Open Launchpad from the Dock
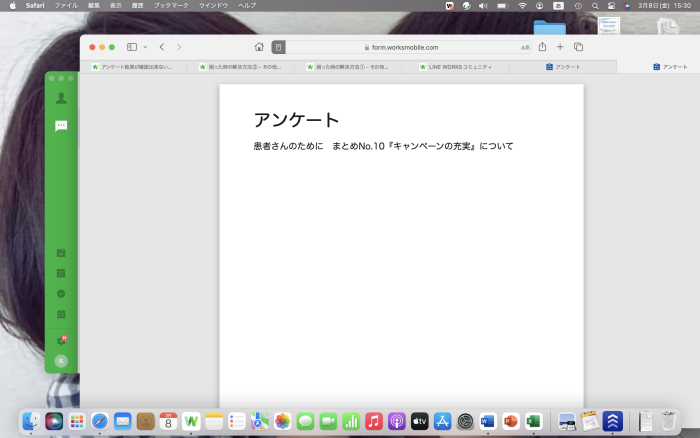The width and height of the screenshot is (700, 438). pyautogui.click(x=77, y=421)
